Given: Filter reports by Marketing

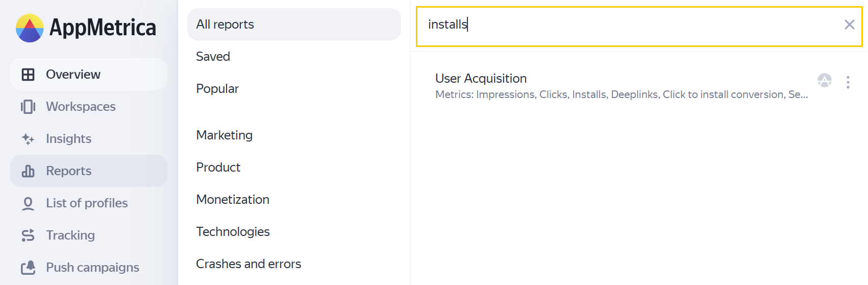Looking at the screenshot, I should [225, 135].
